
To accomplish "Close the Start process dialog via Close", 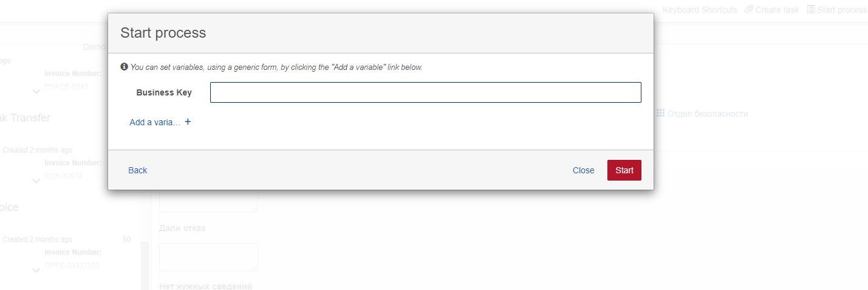I will click(x=584, y=170).
